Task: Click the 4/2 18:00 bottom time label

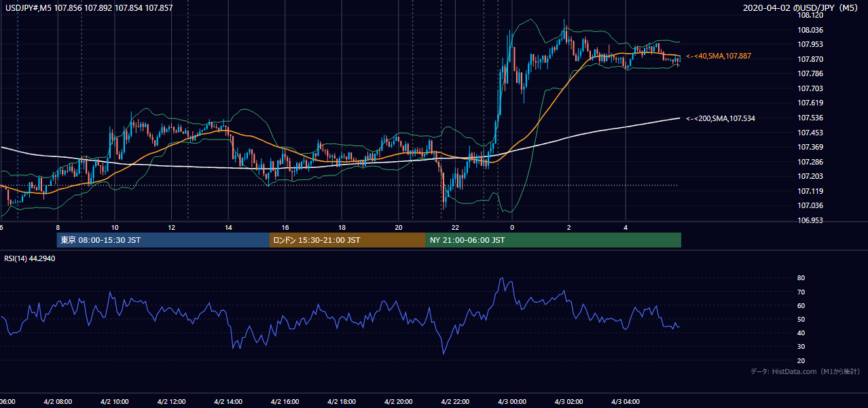Action: tap(342, 402)
